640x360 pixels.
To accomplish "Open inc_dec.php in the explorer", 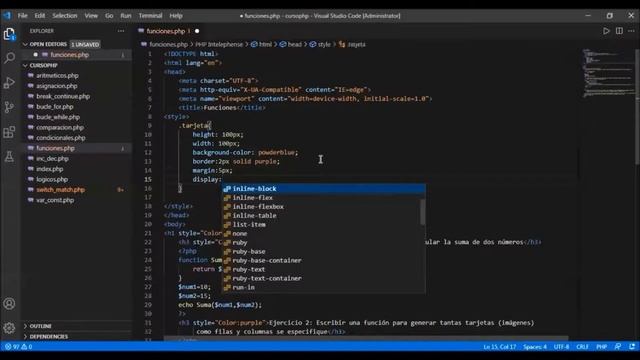I will pyautogui.click(x=77, y=159).
